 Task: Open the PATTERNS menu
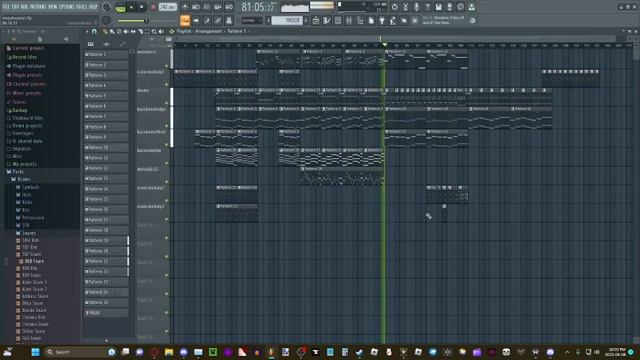pos(38,7)
